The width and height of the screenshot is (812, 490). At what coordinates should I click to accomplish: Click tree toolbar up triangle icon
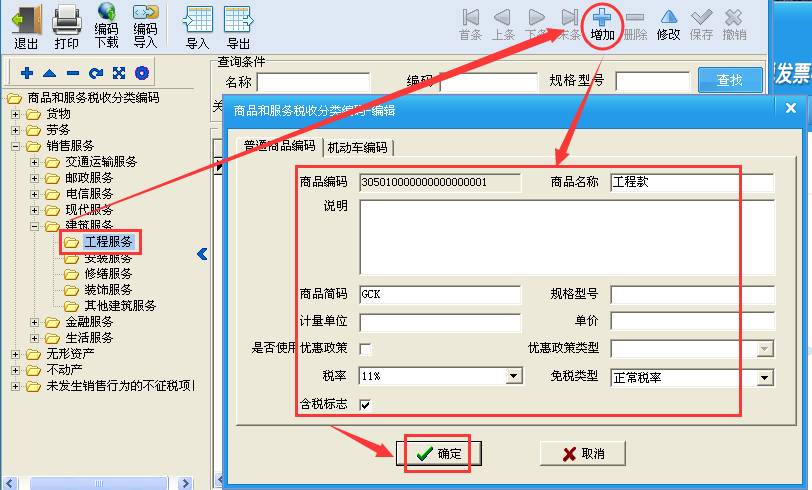pyautogui.click(x=50, y=73)
